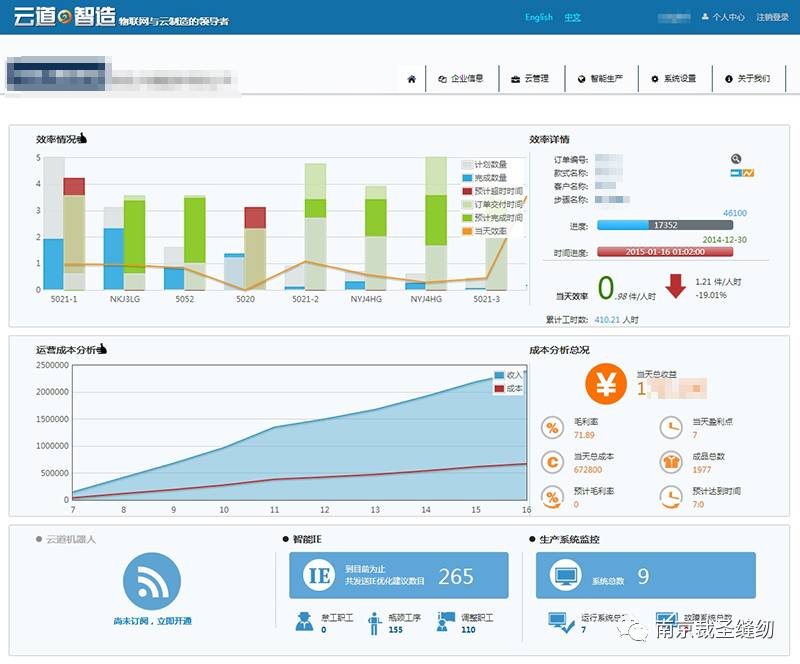Click the 注销登录 logout link
This screenshot has width=800, height=664.
click(x=772, y=17)
